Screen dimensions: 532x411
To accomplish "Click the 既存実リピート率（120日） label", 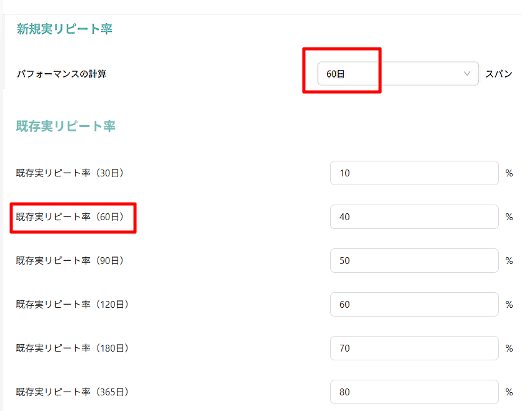I will [73, 305].
